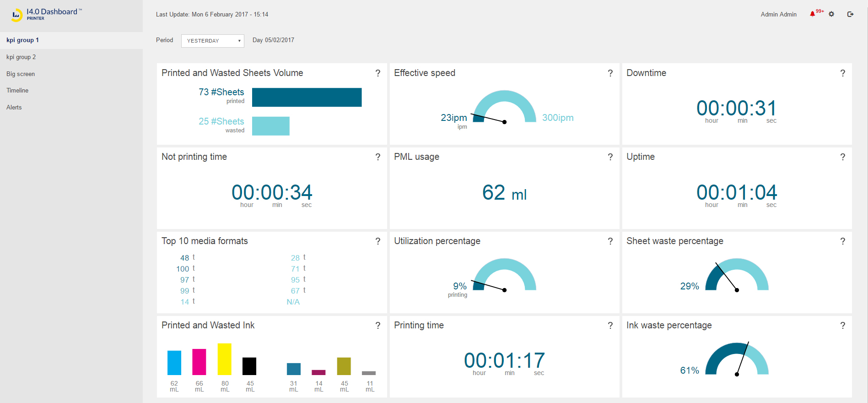Click the I4.0 Dashboard logo

tap(46, 14)
